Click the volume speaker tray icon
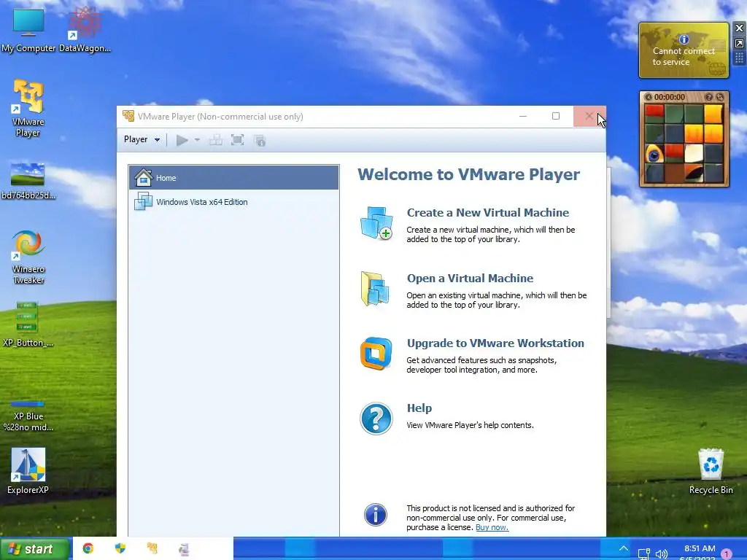The height and width of the screenshot is (560, 747). 661,554
